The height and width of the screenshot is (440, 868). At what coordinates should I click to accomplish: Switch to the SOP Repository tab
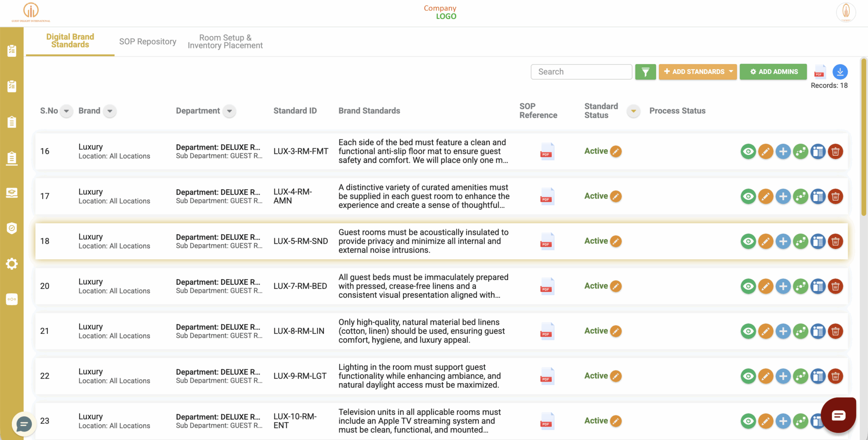147,42
